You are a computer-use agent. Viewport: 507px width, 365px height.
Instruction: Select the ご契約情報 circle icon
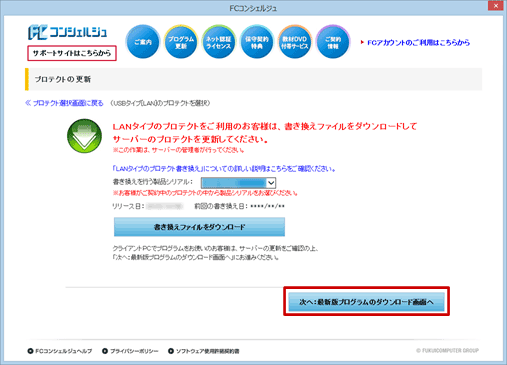pyautogui.click(x=333, y=42)
